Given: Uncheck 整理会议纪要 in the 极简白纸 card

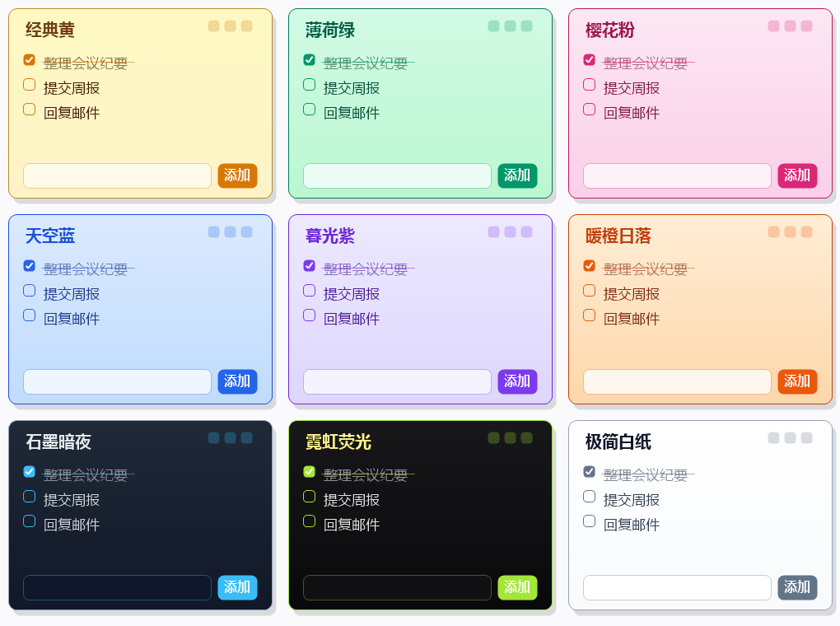Looking at the screenshot, I should pos(590,472).
